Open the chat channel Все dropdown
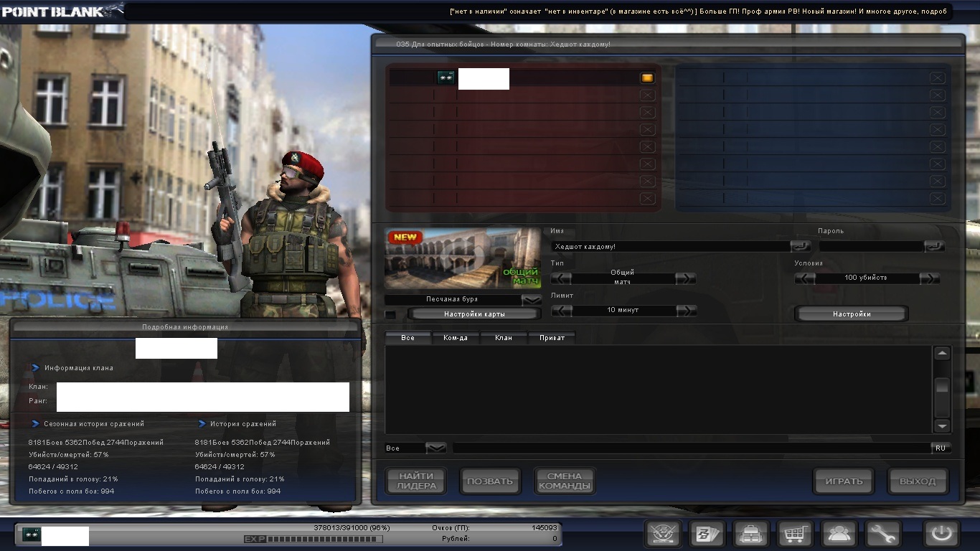This screenshot has width=980, height=551. (x=435, y=448)
